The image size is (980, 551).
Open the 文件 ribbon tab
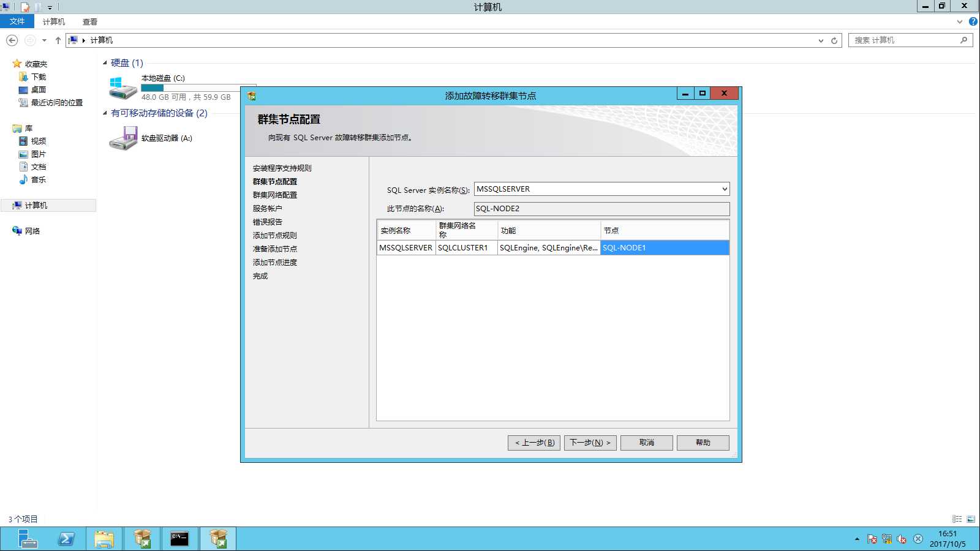click(x=17, y=21)
